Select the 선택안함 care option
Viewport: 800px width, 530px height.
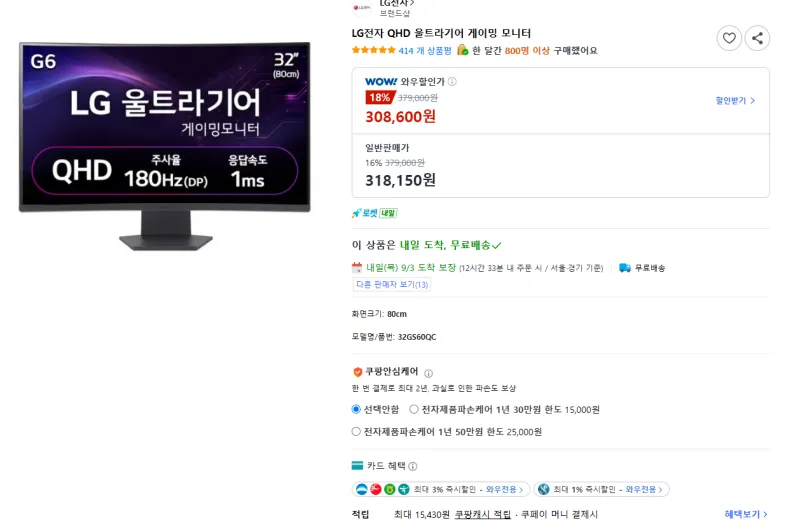pos(356,409)
